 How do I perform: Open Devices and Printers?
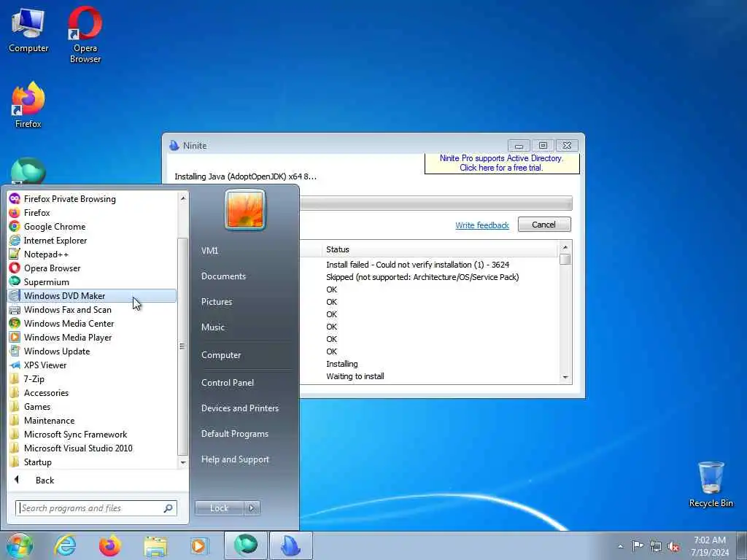coord(239,408)
